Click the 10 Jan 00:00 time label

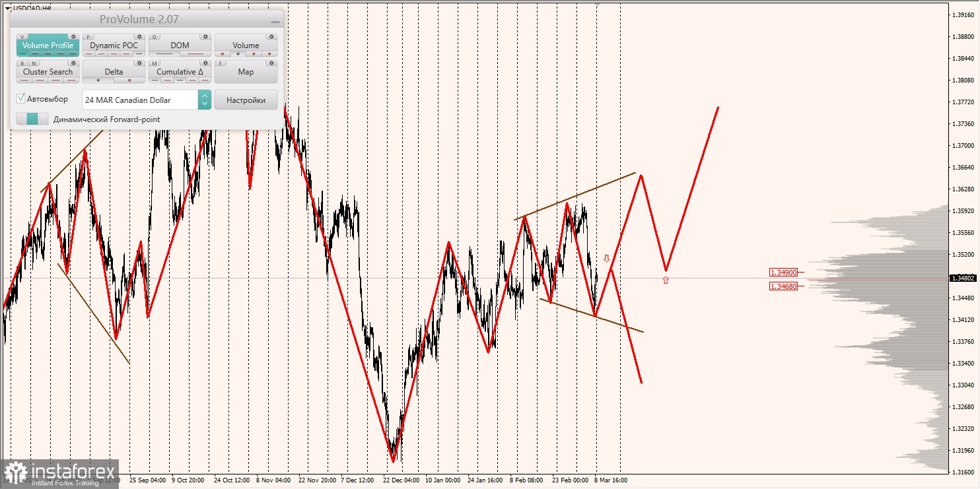click(x=443, y=480)
